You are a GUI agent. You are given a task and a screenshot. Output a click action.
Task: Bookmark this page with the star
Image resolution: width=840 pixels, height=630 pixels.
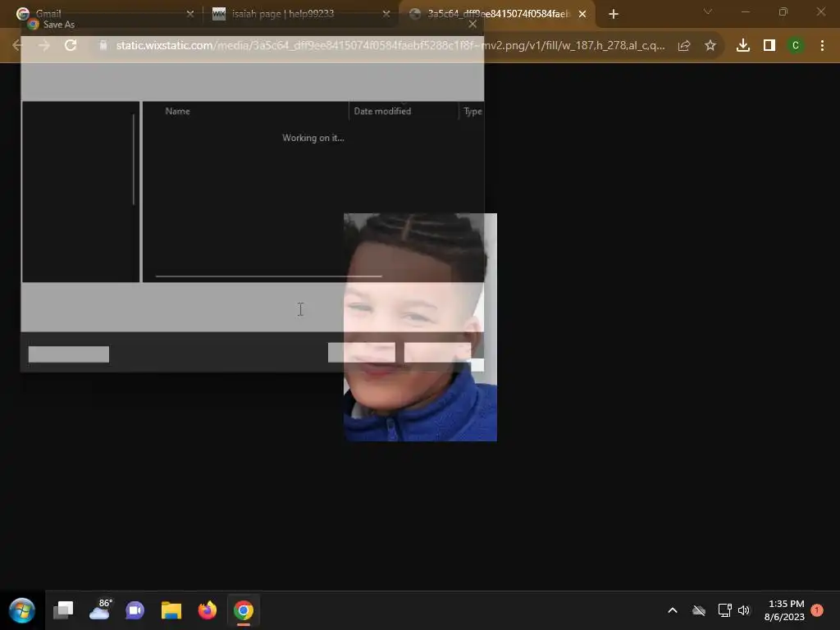point(710,46)
